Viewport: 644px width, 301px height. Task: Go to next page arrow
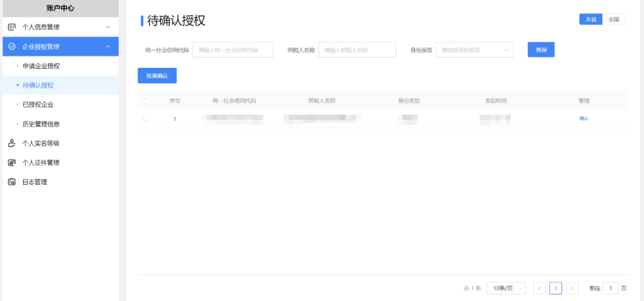pos(572,288)
